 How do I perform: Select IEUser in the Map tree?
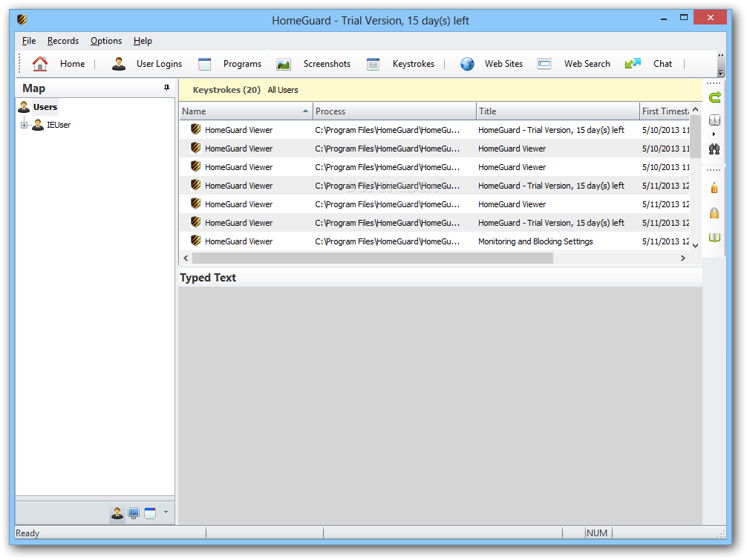click(59, 125)
